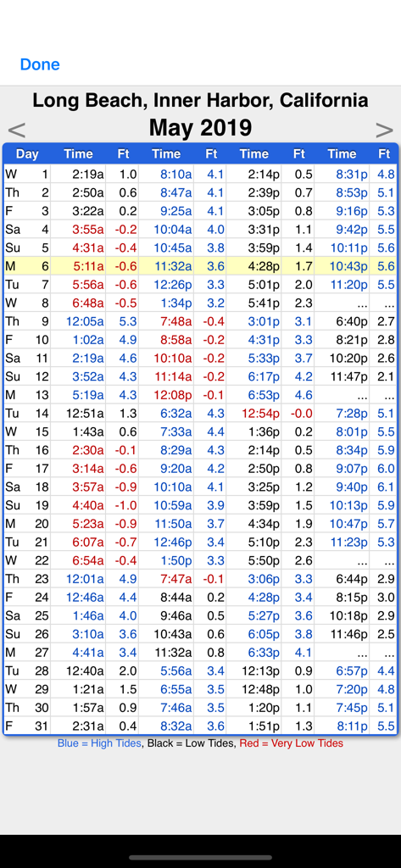Go to previous month arrow
The image size is (401, 868).
pyautogui.click(x=17, y=130)
